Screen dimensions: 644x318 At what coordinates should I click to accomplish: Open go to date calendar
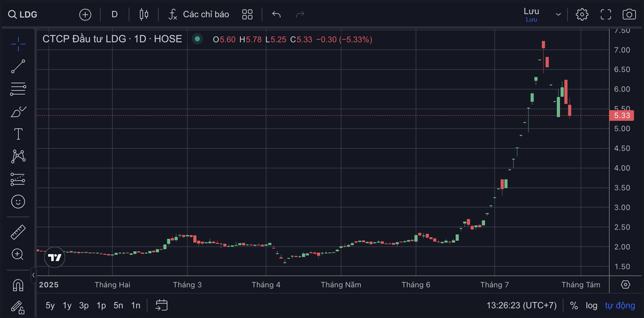click(162, 305)
